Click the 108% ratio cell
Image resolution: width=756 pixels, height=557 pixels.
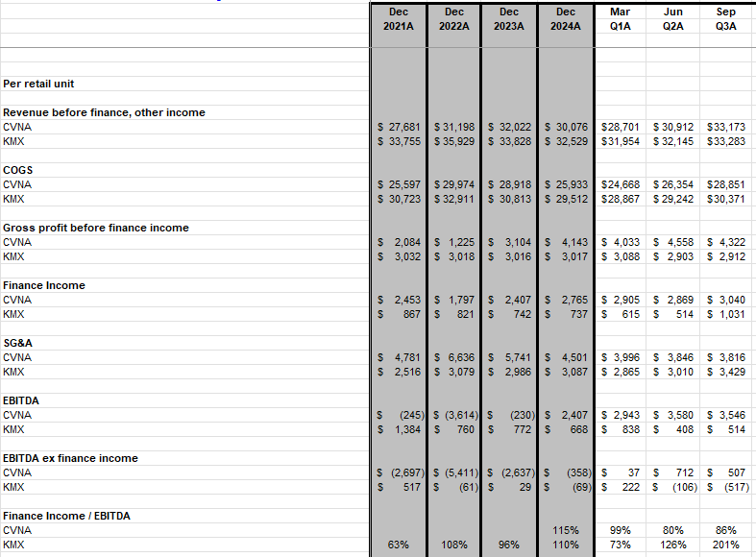coord(454,545)
